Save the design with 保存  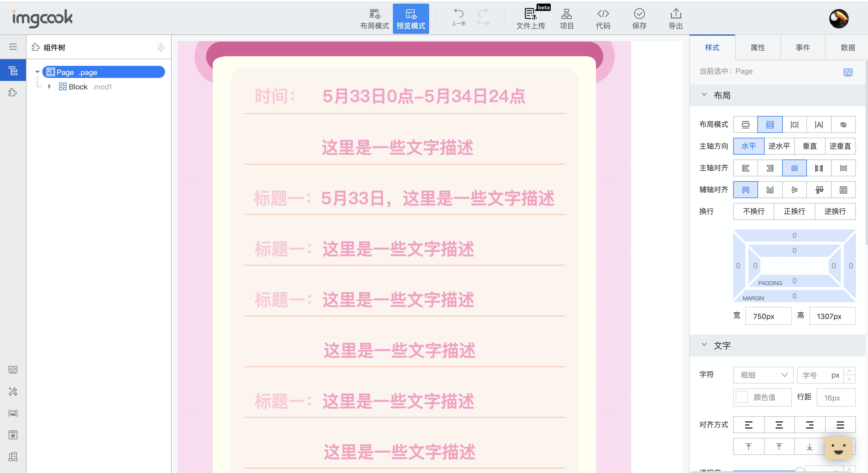coord(639,18)
